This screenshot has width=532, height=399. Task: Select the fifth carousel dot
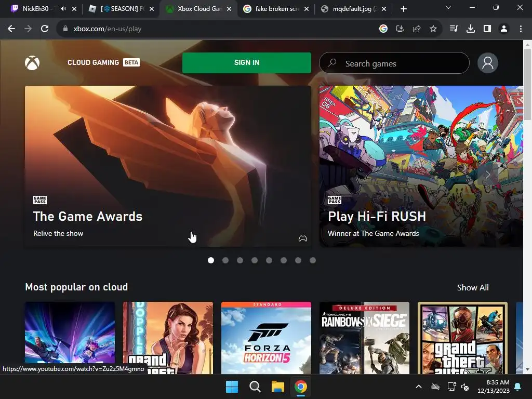coord(269,260)
